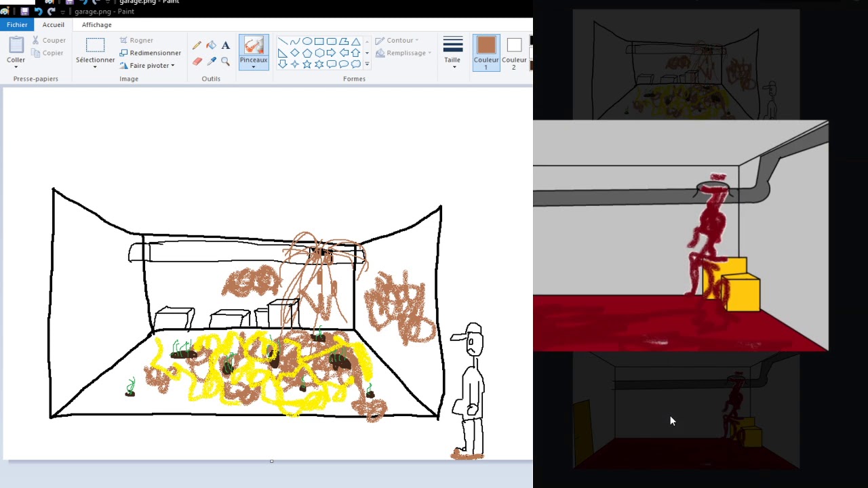The image size is (868, 488).
Task: Choose the six-point star shape
Action: [x=319, y=64]
